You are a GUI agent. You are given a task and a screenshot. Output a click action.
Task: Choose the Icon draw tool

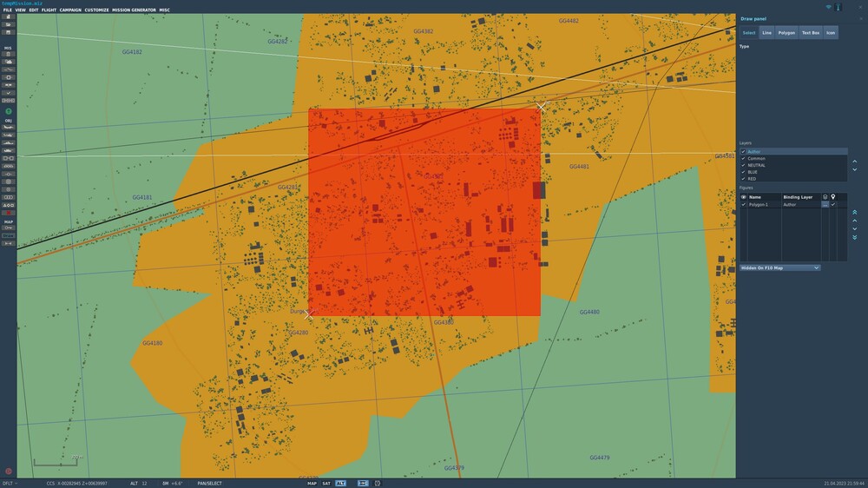[831, 33]
